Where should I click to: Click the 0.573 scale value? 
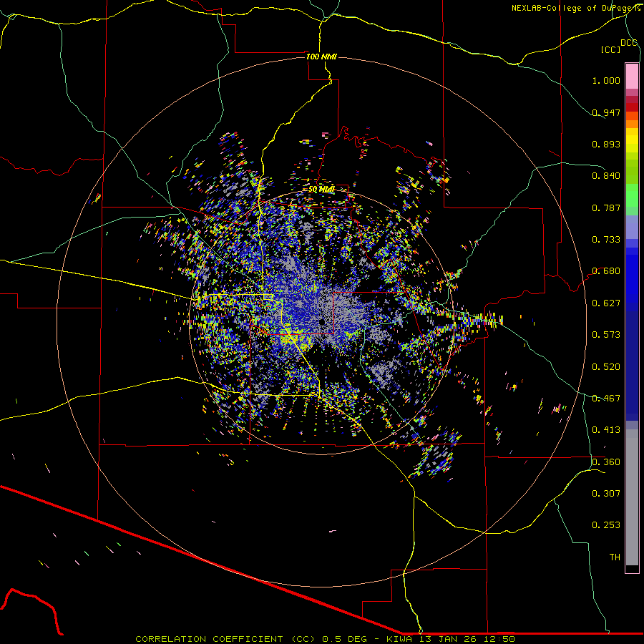[606, 335]
